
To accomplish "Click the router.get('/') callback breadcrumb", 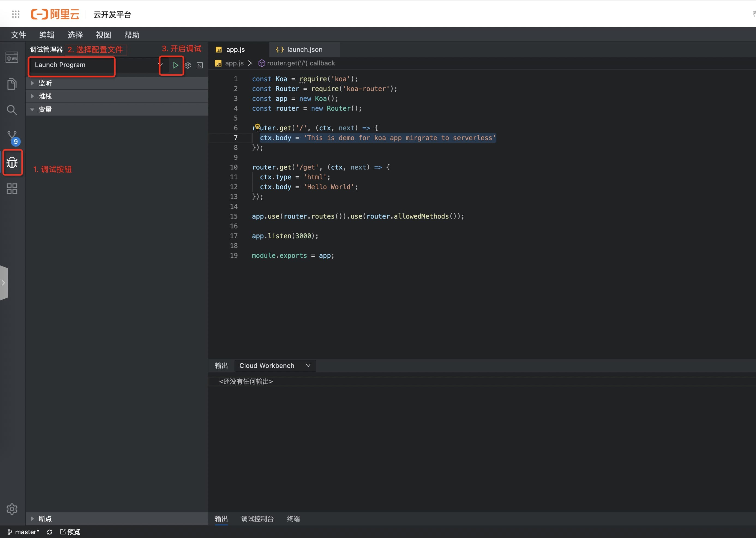I will [297, 63].
